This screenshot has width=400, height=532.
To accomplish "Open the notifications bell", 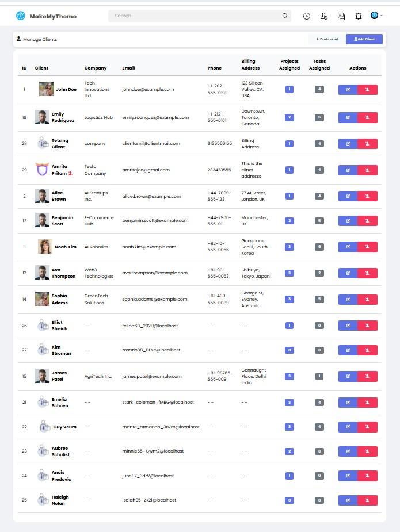I will (358, 16).
